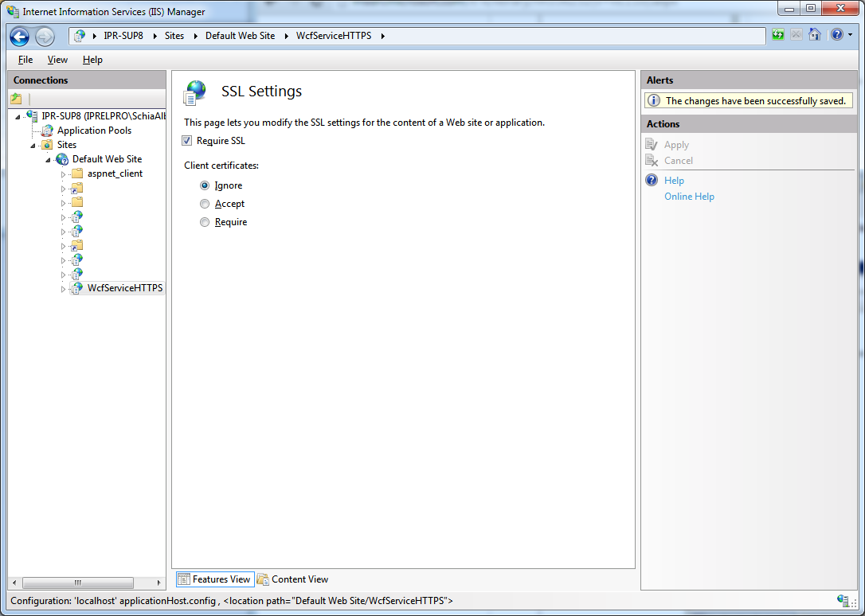Click the IIS Manager title bar icon

point(12,11)
